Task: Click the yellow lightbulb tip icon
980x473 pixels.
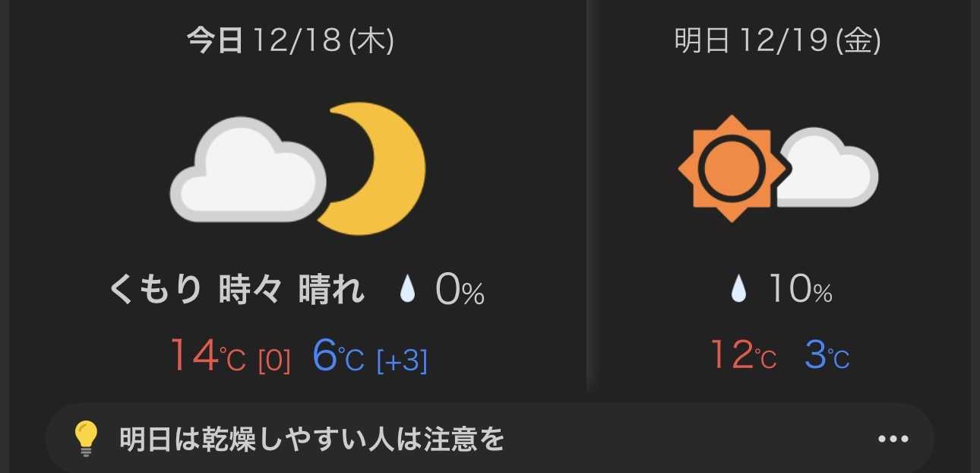Action: pyautogui.click(x=86, y=439)
